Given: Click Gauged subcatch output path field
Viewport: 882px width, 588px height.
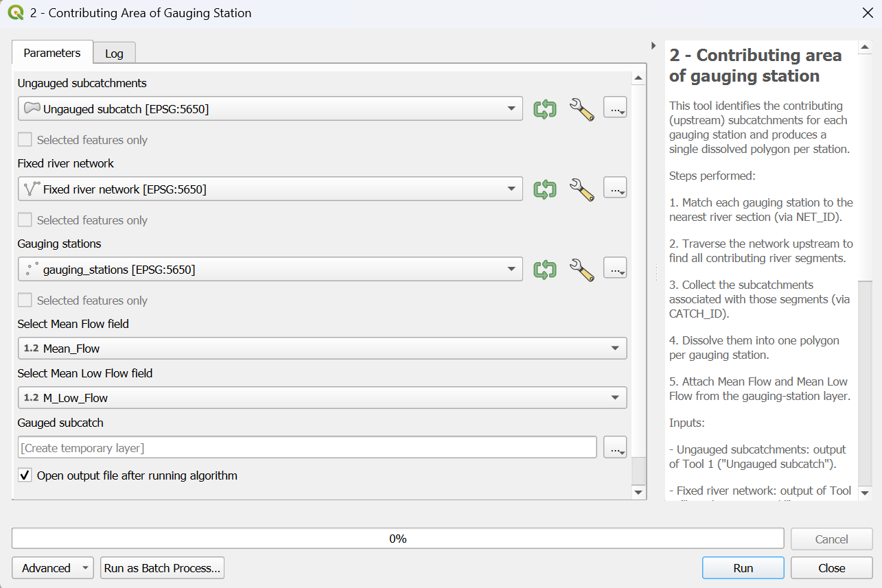Looking at the screenshot, I should coord(307,448).
